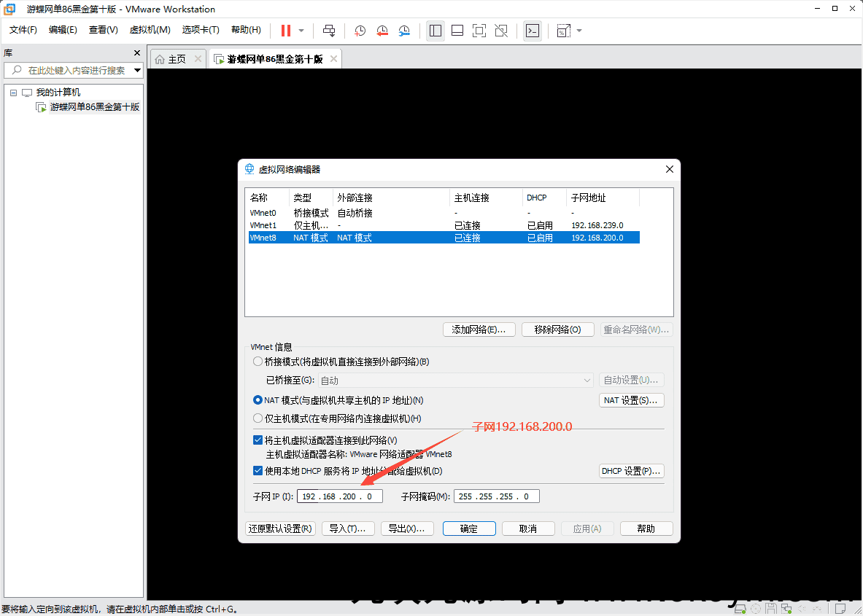
Task: Click send Ctrl+Alt+Del toolbar icon
Action: point(329,31)
